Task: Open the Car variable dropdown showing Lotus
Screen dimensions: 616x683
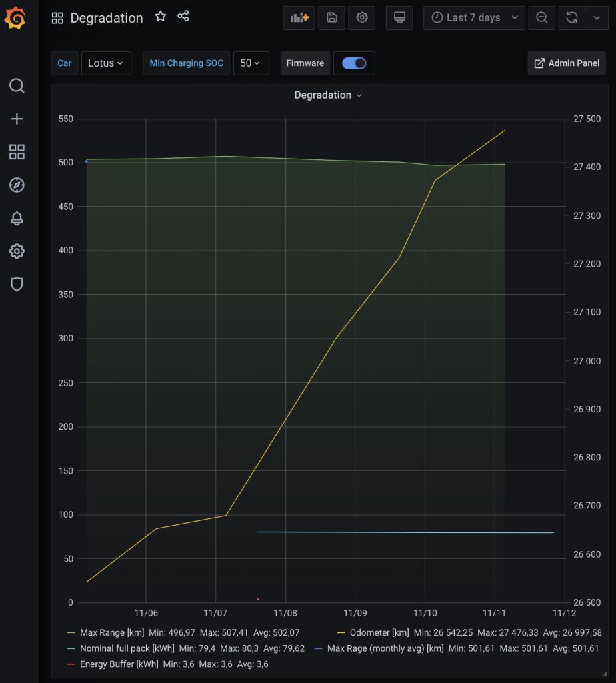Action: (106, 63)
